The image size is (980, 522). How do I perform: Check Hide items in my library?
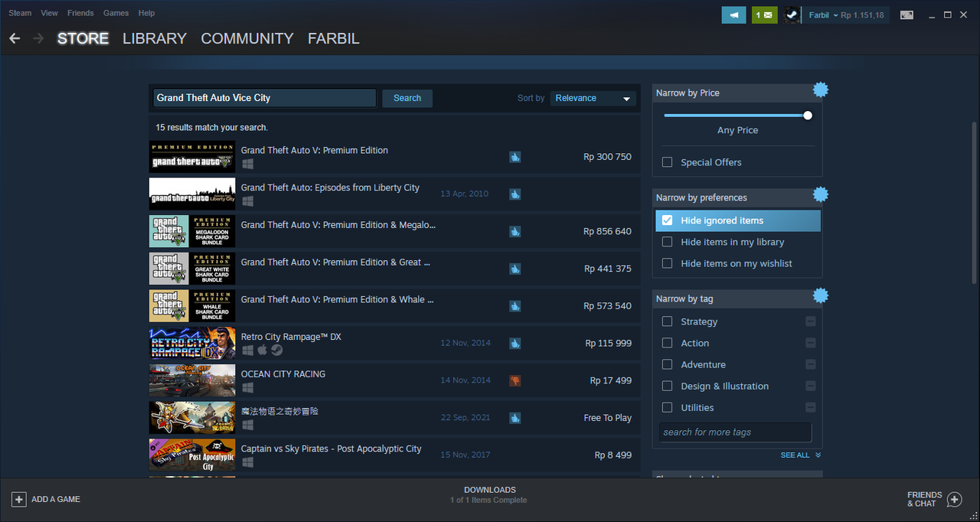(667, 242)
